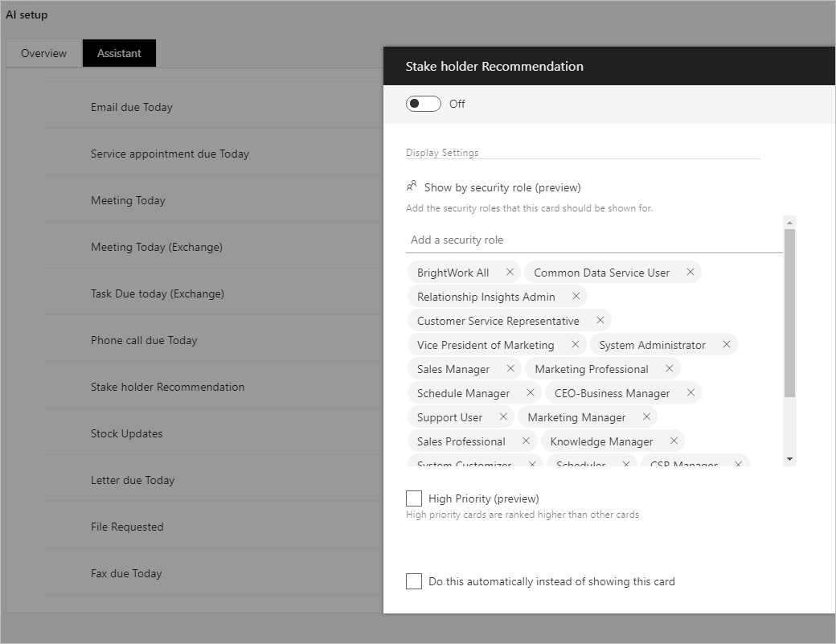This screenshot has width=836, height=644.
Task: Open the File Requested card
Action: 127,527
